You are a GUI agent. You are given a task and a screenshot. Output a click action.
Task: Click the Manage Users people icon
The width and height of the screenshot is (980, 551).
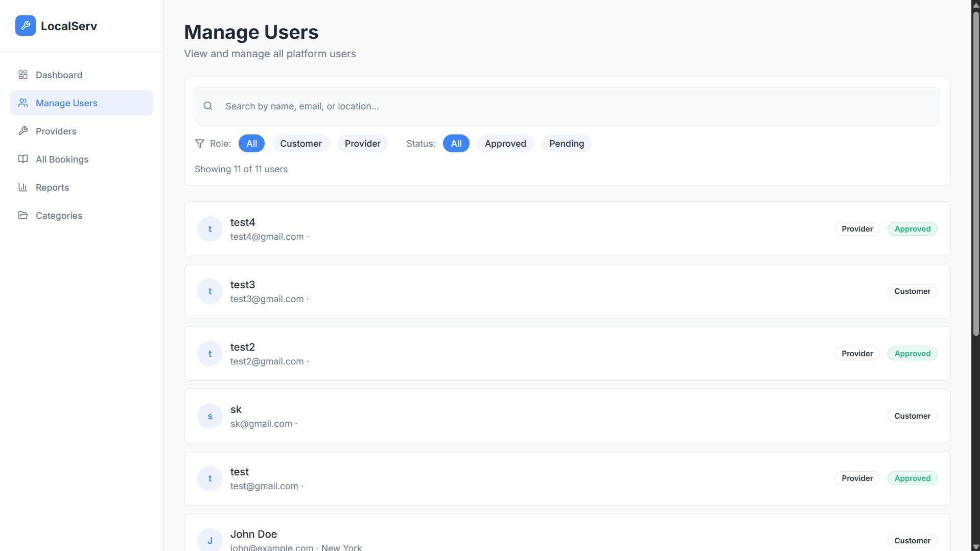tap(23, 103)
